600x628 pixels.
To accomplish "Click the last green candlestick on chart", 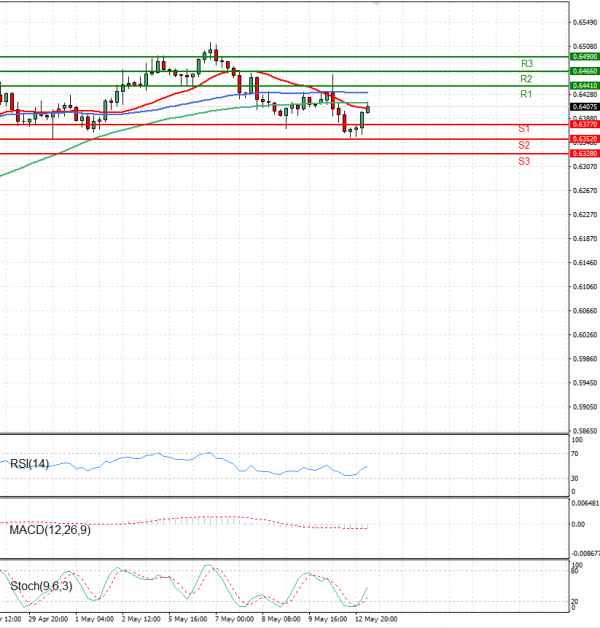I will click(369, 108).
